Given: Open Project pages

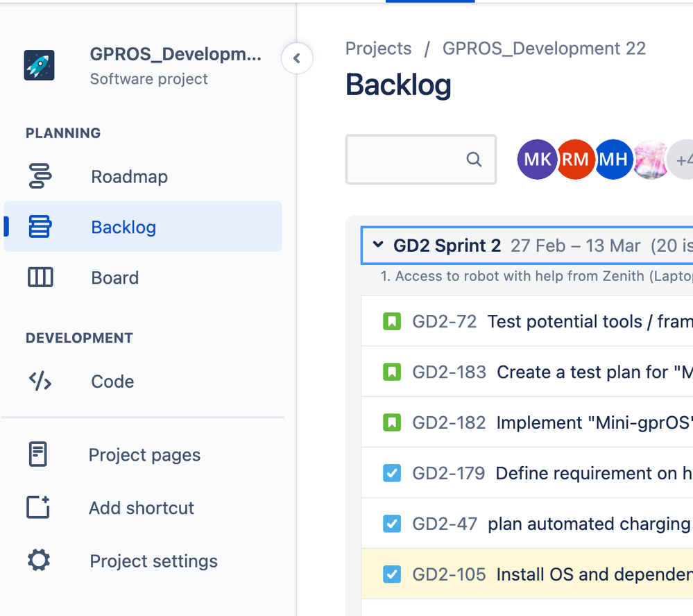Looking at the screenshot, I should coord(144,455).
